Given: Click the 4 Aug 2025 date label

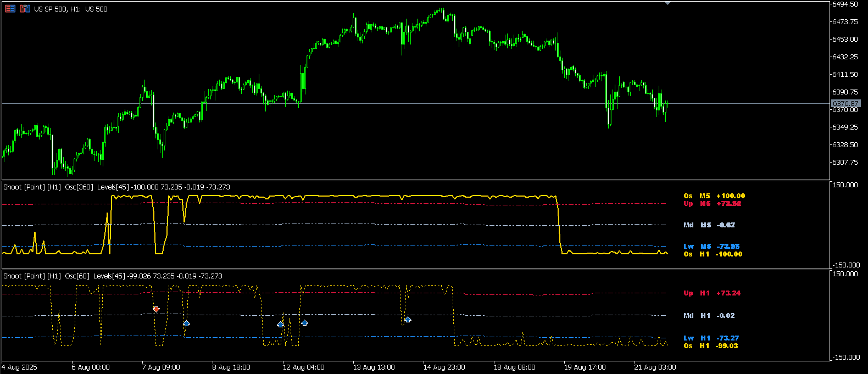Looking at the screenshot, I should pos(20,367).
